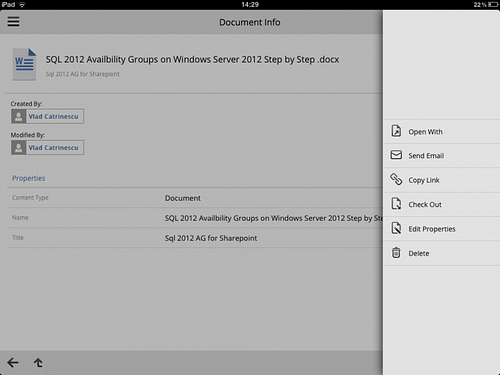
Task: Tap the iPad label in status bar
Action: 8,5
